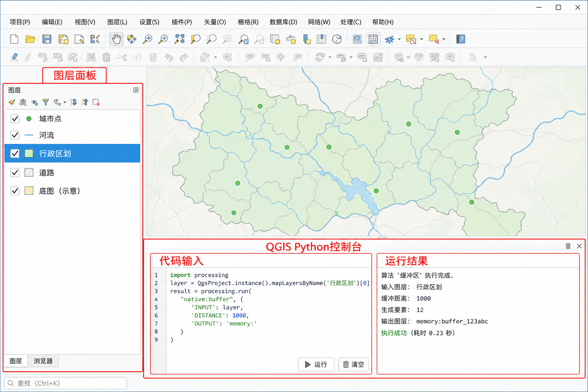Open layer styling panel paintbrush icon
The width and height of the screenshot is (588, 392).
(12, 102)
